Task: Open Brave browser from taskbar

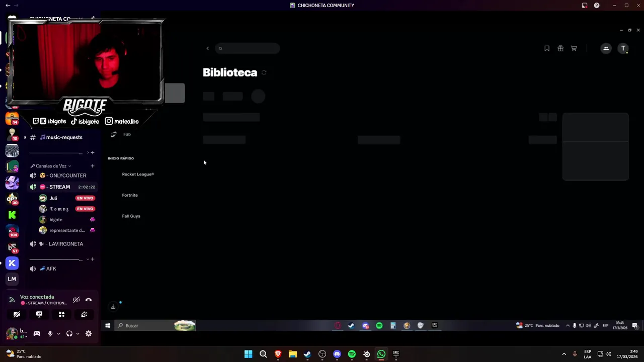Action: point(278,354)
